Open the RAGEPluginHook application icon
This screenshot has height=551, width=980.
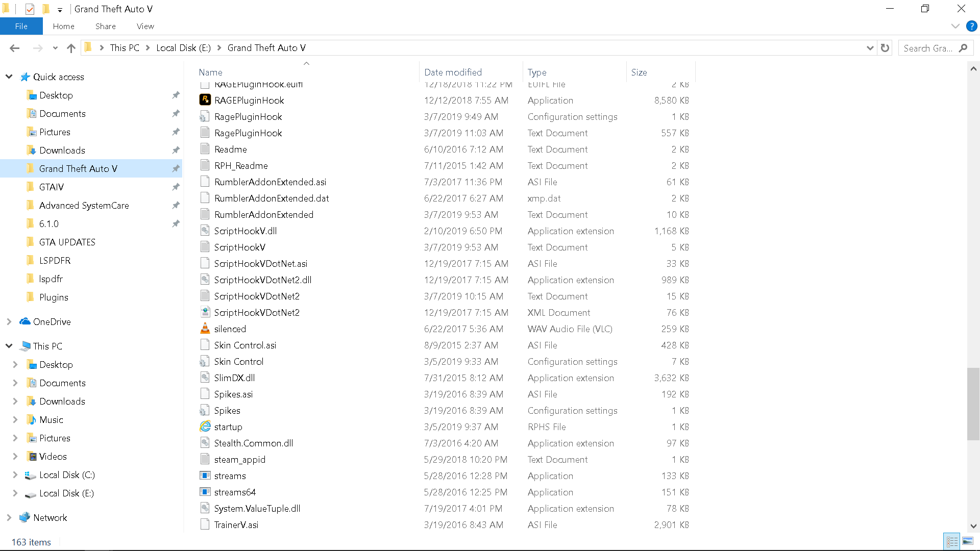(x=205, y=100)
